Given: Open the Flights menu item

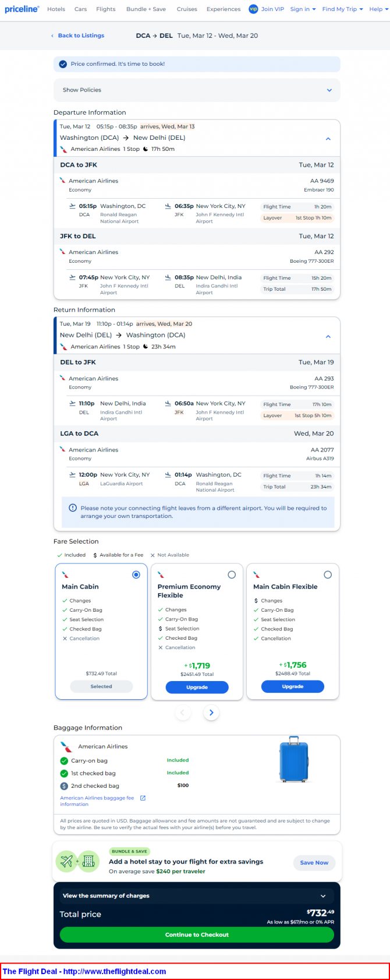Looking at the screenshot, I should pyautogui.click(x=106, y=9).
